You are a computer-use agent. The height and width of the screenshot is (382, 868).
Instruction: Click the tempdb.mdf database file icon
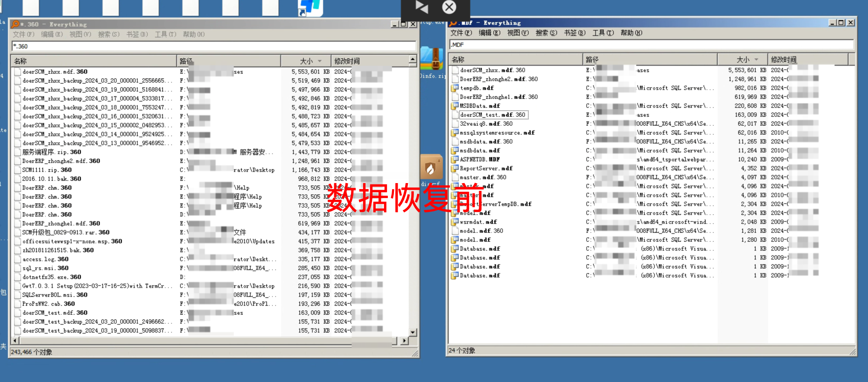tap(455, 88)
